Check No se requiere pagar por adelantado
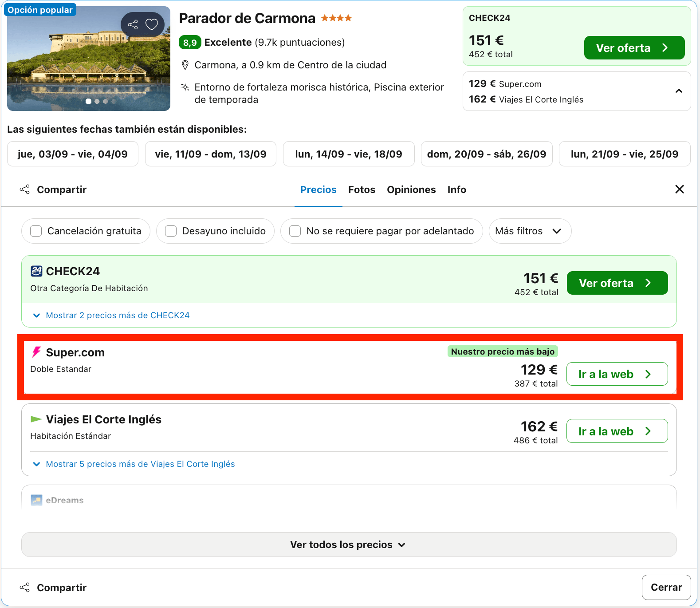 coord(295,231)
